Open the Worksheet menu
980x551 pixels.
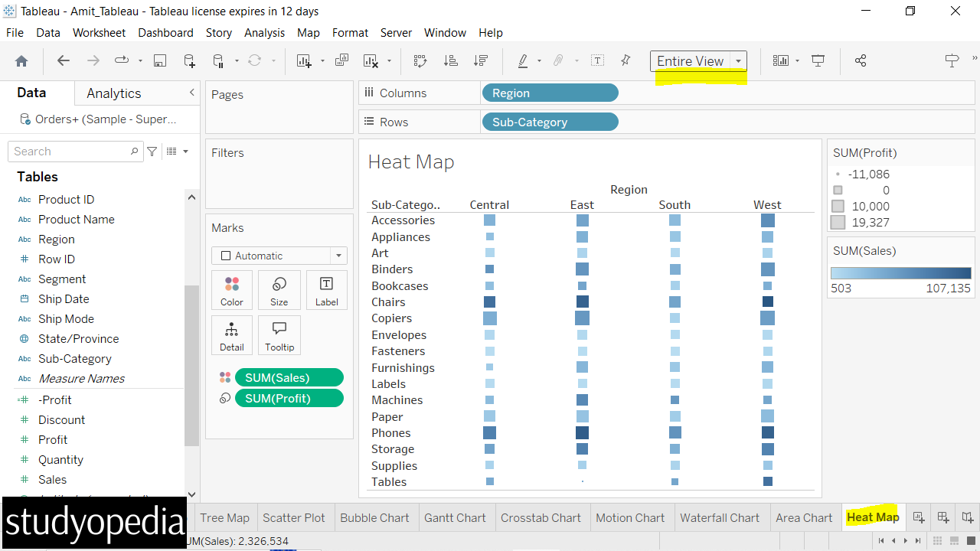tap(99, 33)
